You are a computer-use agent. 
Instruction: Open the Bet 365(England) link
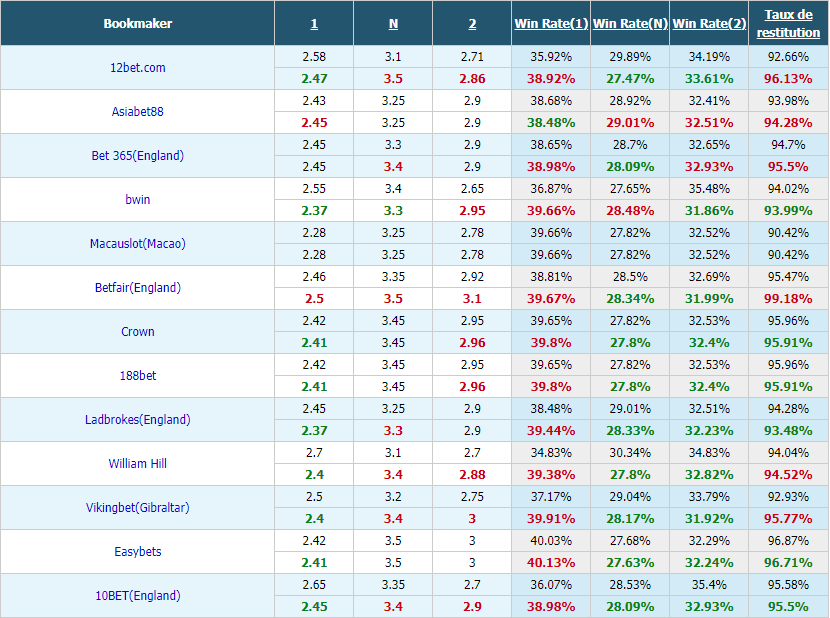coord(138,156)
